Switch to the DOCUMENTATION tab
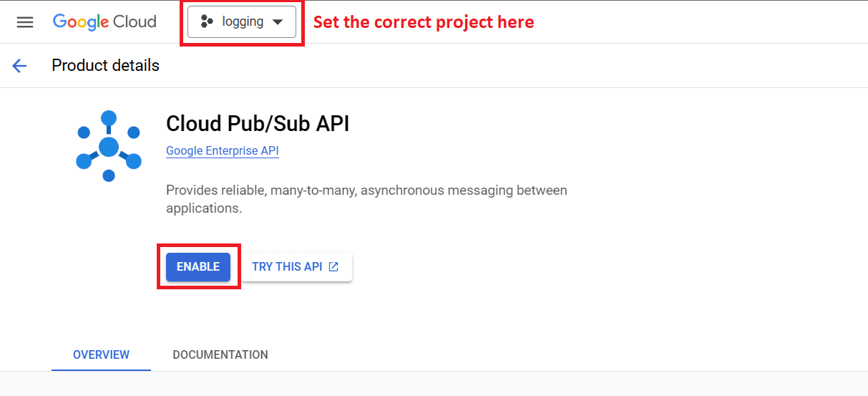 [x=220, y=354]
